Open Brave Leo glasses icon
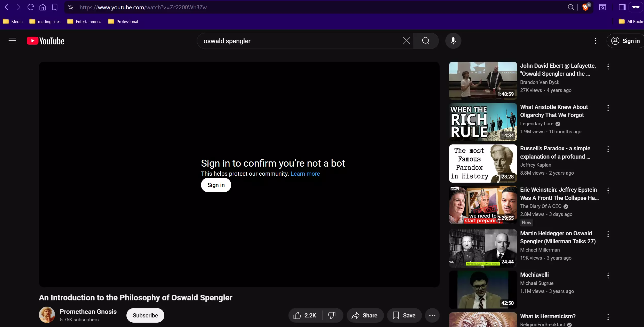This screenshot has height=327, width=644. coord(636,7)
